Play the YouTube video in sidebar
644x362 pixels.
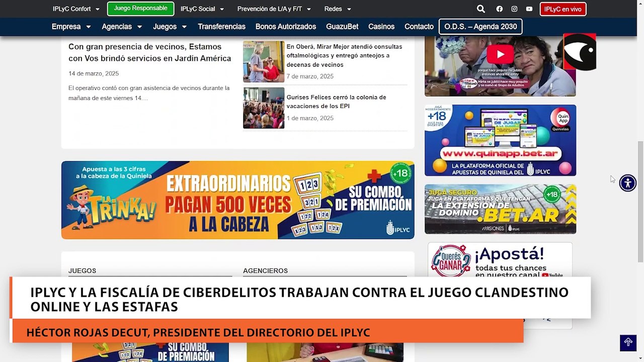point(500,54)
